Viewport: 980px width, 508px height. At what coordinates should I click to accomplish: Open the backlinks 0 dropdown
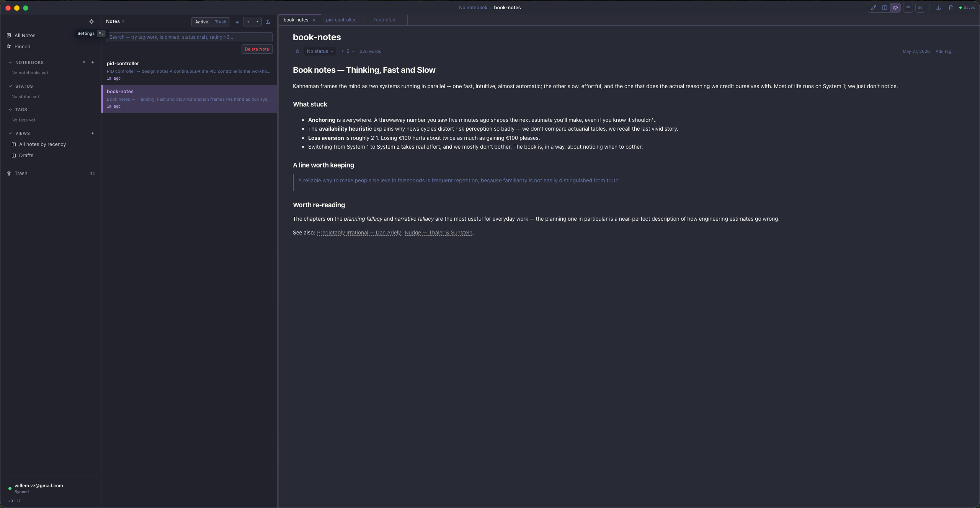(348, 51)
